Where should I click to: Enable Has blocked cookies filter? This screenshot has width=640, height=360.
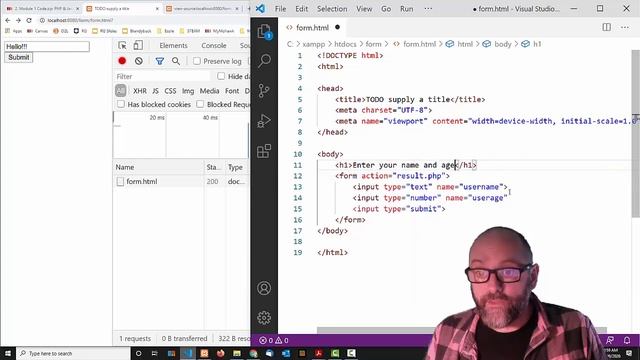click(121, 104)
